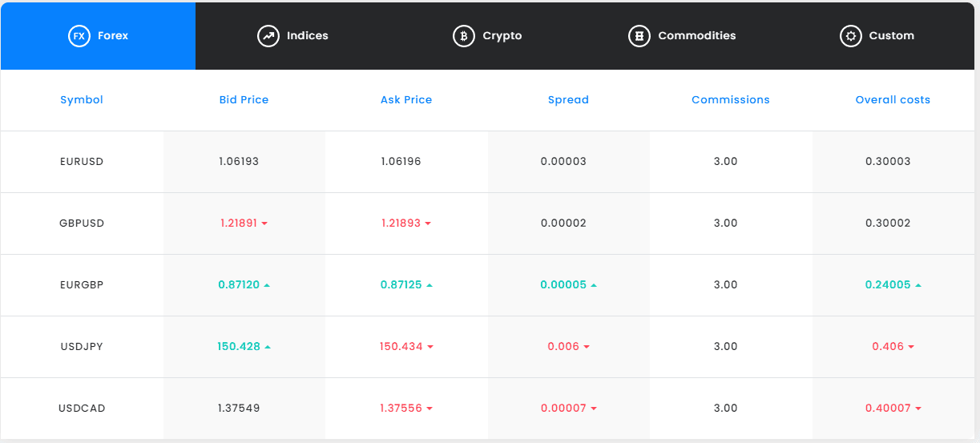Click the USDCAD symbol cell
The width and height of the screenshot is (980, 443).
click(82, 409)
